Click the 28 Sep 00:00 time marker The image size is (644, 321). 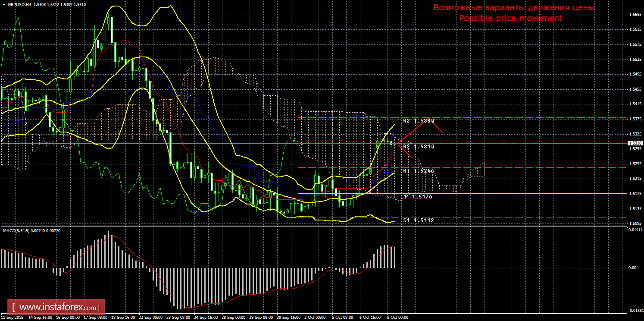(233, 318)
